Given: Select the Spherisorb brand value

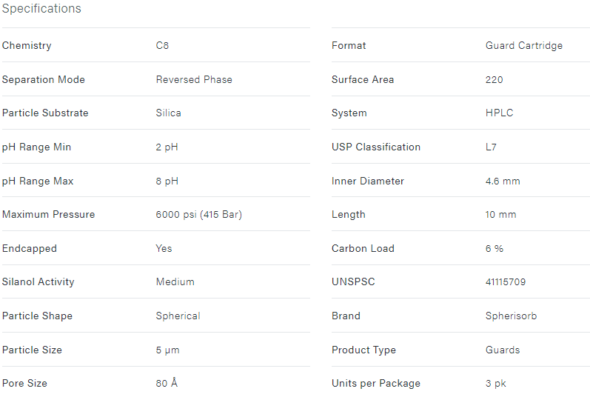Looking at the screenshot, I should tap(511, 316).
